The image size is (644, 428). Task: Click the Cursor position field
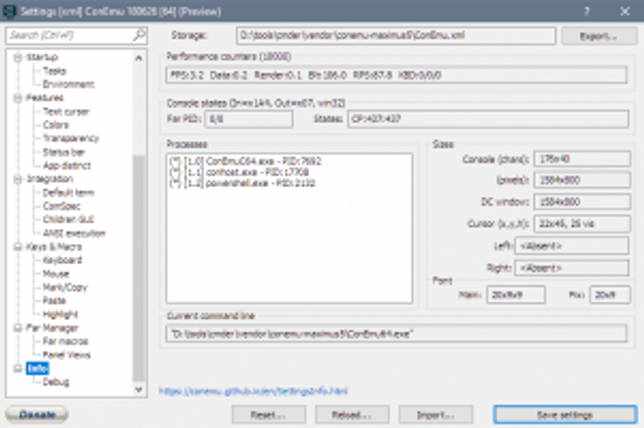582,224
